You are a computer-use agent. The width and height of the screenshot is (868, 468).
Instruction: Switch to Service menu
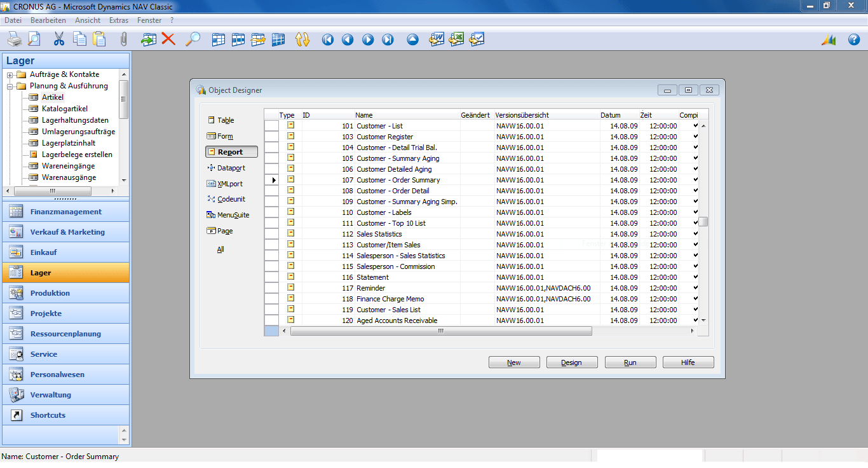tap(66, 354)
